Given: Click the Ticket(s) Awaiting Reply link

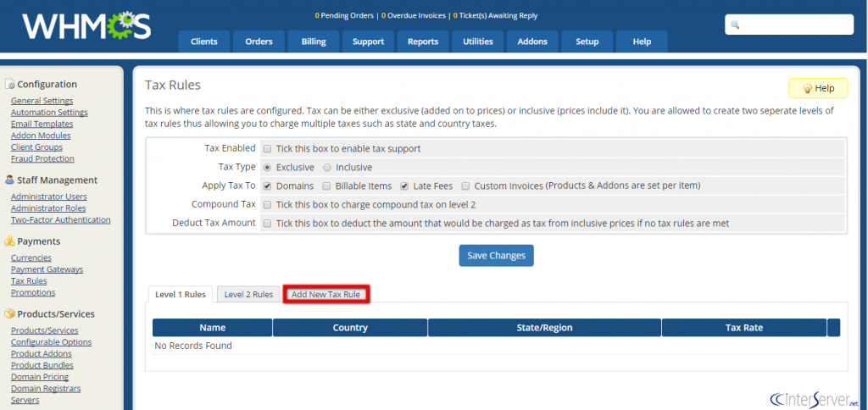Looking at the screenshot, I should coord(495,15).
